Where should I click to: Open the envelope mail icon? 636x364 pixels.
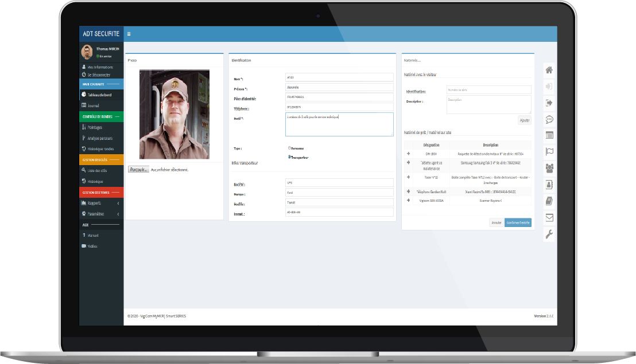click(x=549, y=217)
